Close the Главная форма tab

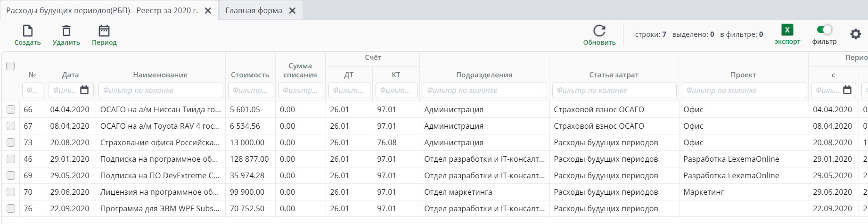click(292, 10)
